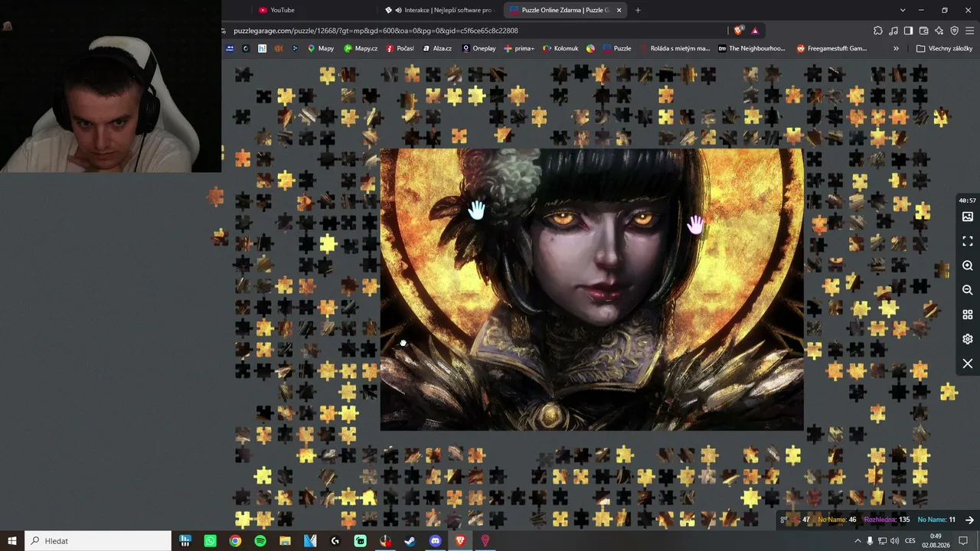Open the prima+ bookmark
This screenshot has width=980, height=551.
pyautogui.click(x=519, y=48)
